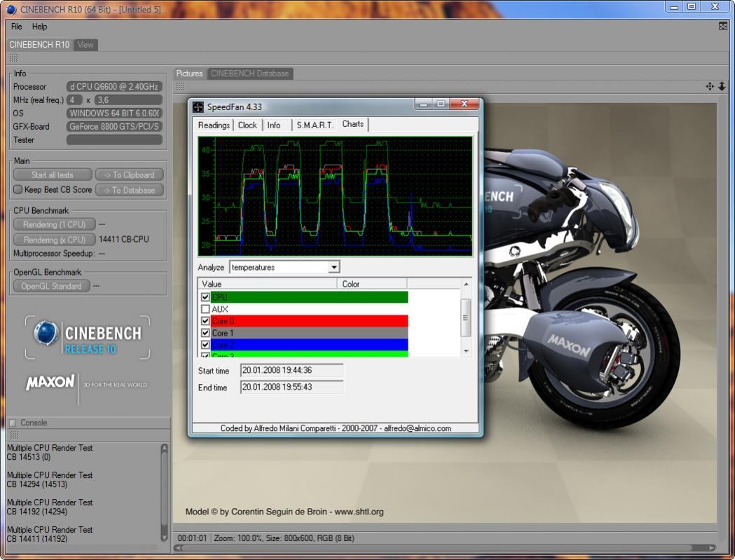The height and width of the screenshot is (560, 735).
Task: Click the green CPU color swatch
Action: (x=310, y=297)
